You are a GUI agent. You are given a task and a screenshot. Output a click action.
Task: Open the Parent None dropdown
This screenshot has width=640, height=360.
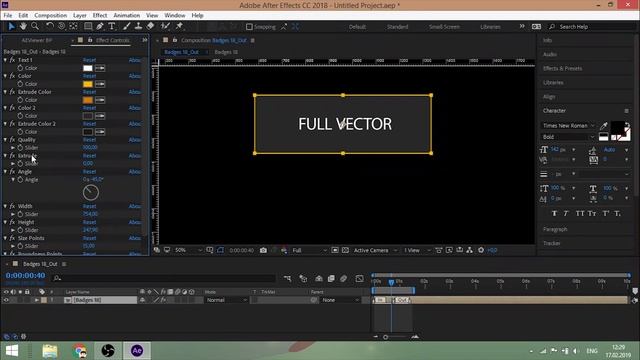340,300
